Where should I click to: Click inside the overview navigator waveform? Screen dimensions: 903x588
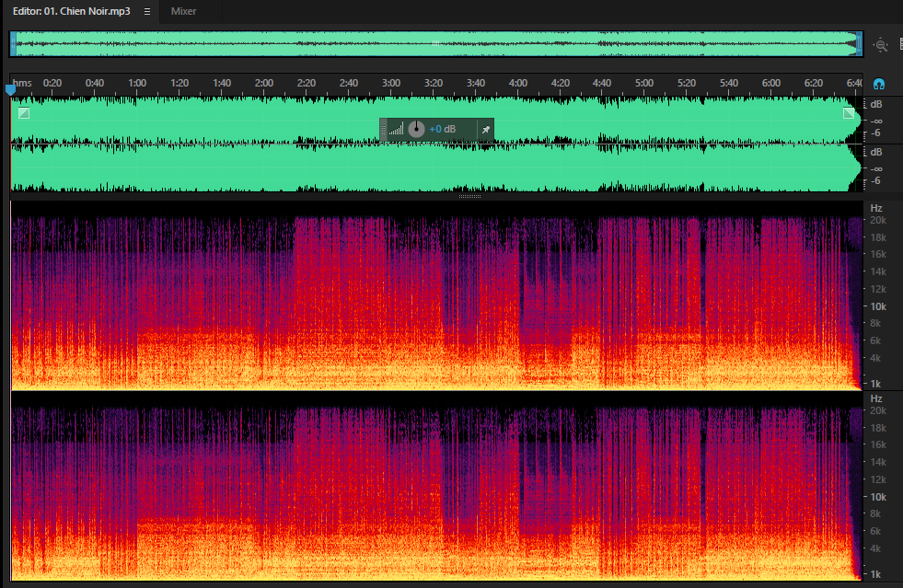pos(436,44)
